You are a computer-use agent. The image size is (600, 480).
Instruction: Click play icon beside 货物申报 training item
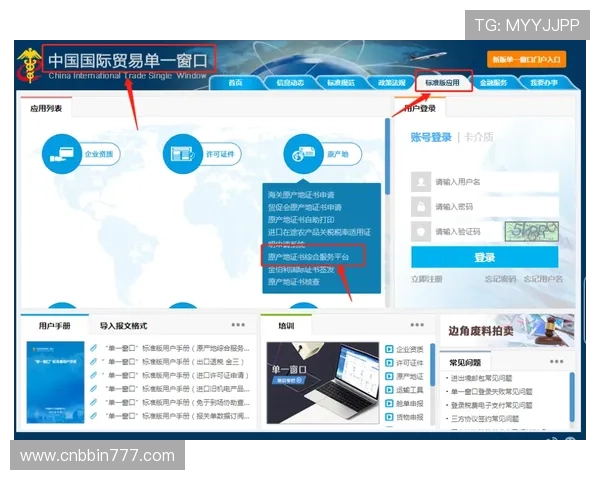389,417
